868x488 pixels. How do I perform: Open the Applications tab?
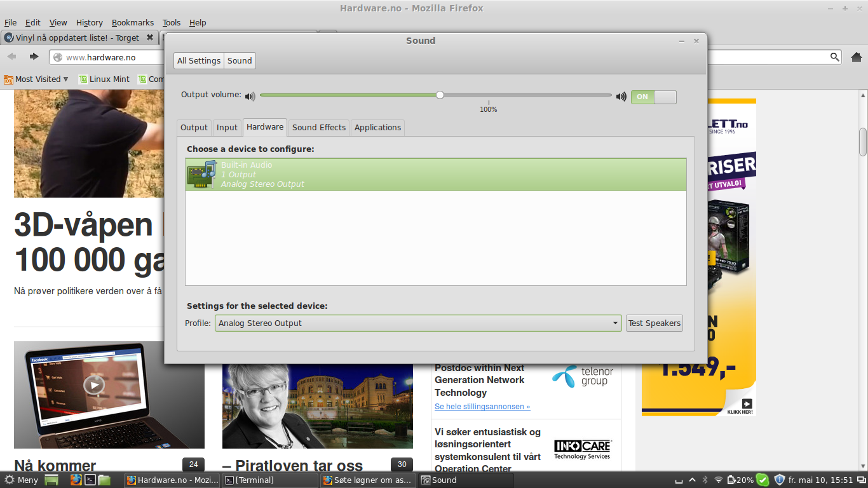coord(377,127)
